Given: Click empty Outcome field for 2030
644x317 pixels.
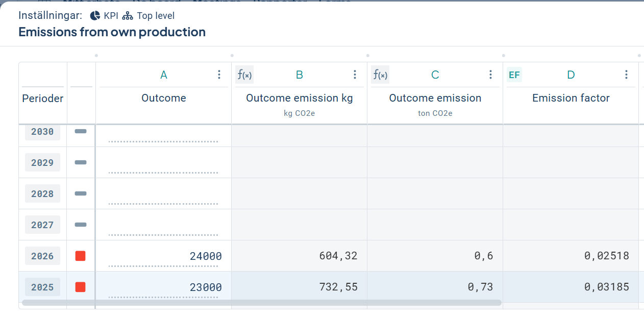Looking at the screenshot, I should [x=163, y=134].
